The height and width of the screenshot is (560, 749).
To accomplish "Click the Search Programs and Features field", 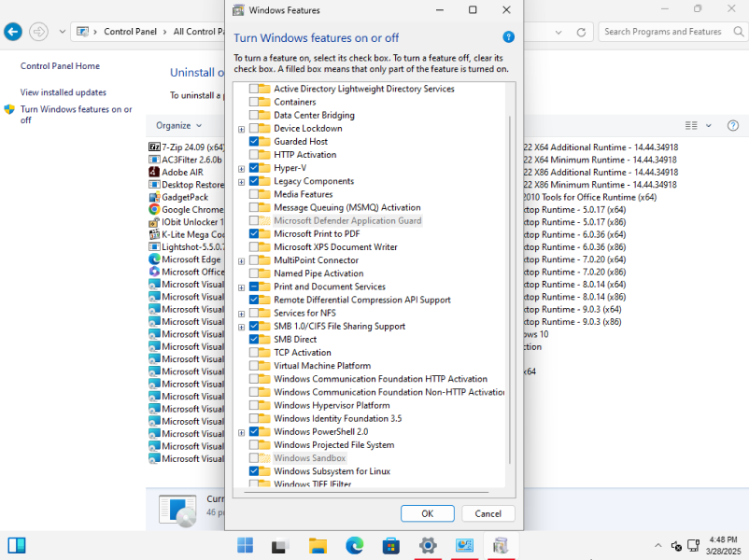I will [x=662, y=32].
